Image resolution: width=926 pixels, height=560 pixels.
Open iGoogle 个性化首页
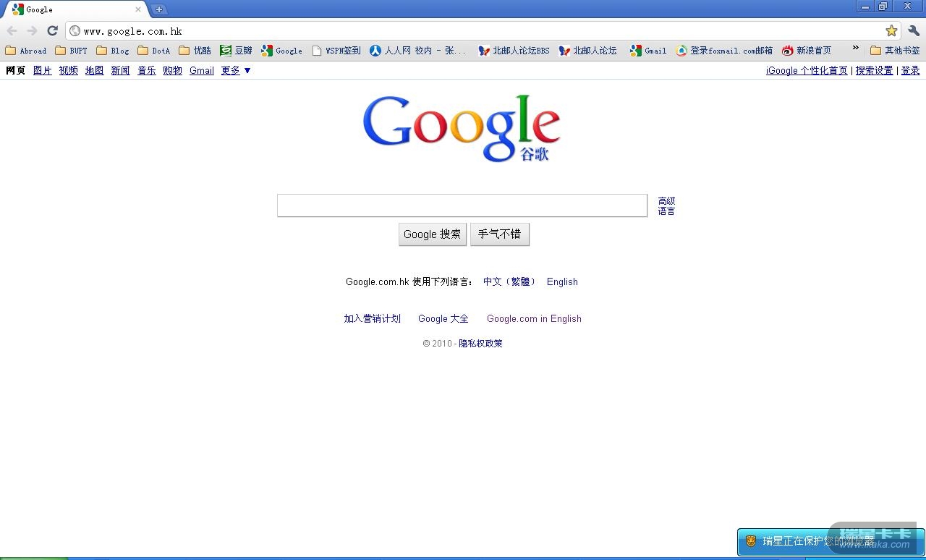click(x=807, y=70)
